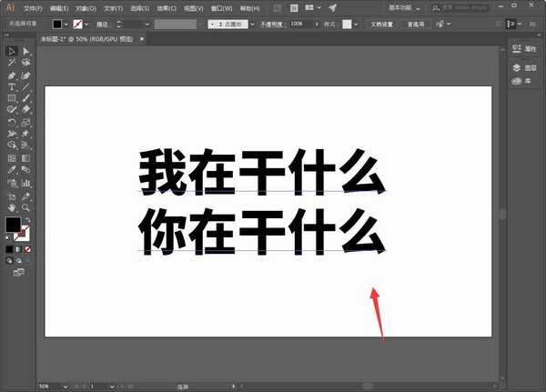The height and width of the screenshot is (392, 546).
Task: Open the 视图(V) menu
Action: (194, 8)
